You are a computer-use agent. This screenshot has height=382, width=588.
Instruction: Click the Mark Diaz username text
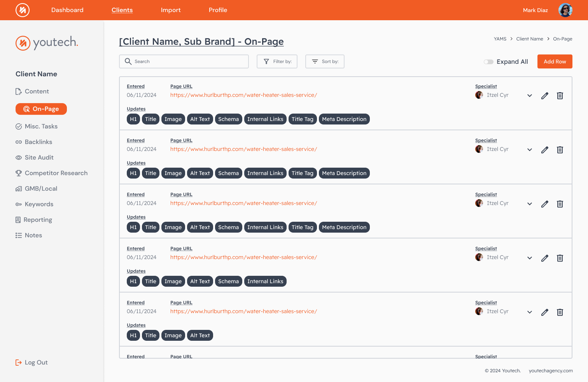click(535, 10)
